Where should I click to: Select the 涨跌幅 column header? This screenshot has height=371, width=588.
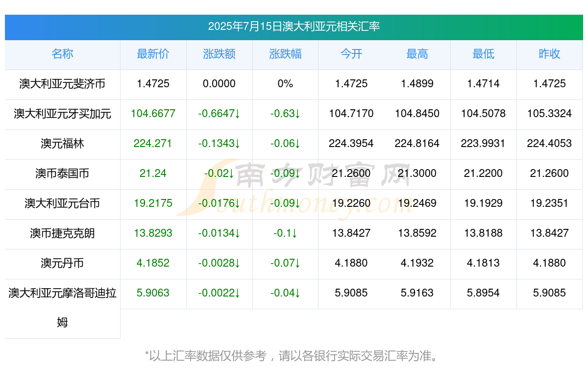[285, 54]
